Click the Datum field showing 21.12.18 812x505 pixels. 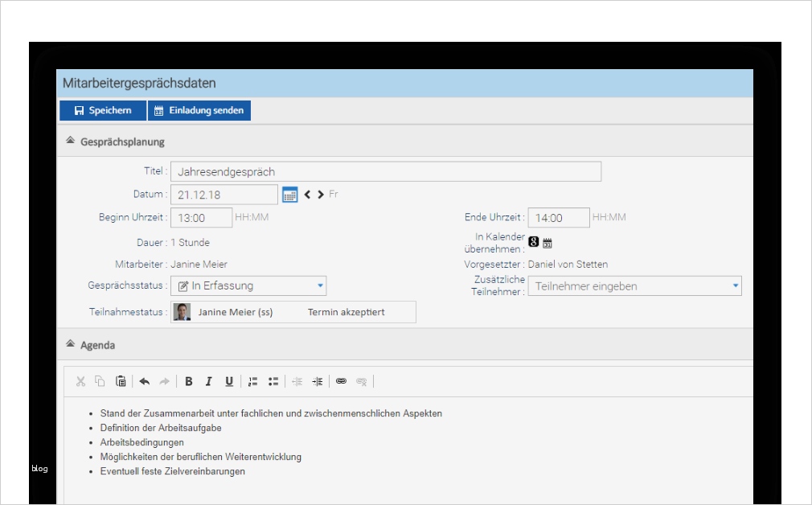click(224, 195)
